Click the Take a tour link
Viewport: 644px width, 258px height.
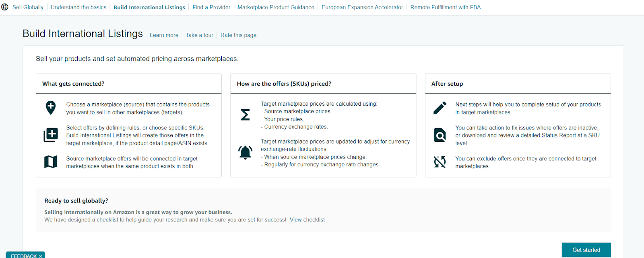pos(199,35)
